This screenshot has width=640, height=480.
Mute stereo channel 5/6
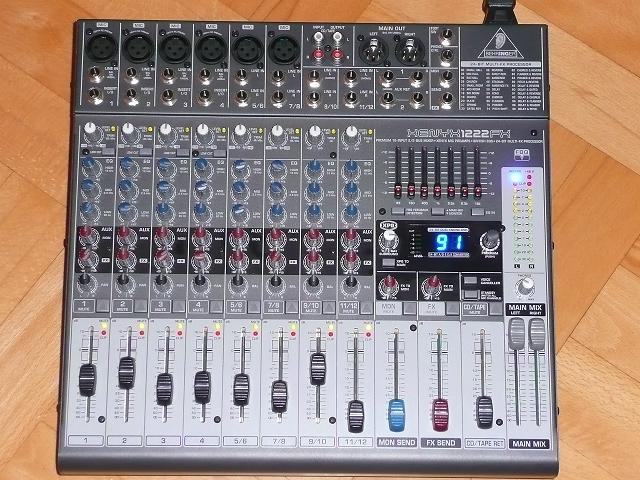pos(254,307)
